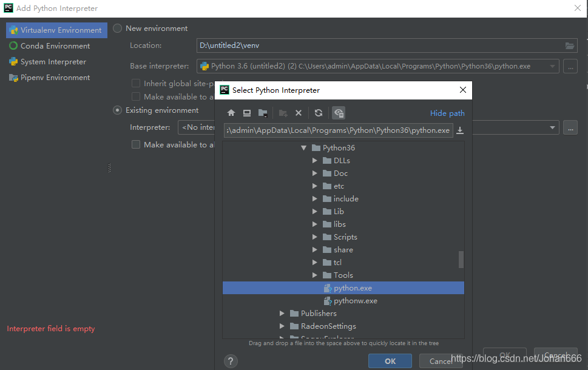Image resolution: width=588 pixels, height=370 pixels.
Task: Expand the Doc folder
Action: (x=315, y=173)
